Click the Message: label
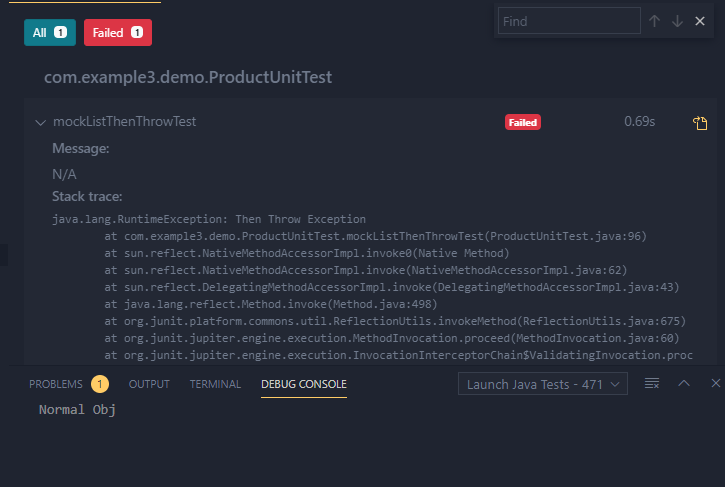The width and height of the screenshot is (725, 487). [81, 148]
